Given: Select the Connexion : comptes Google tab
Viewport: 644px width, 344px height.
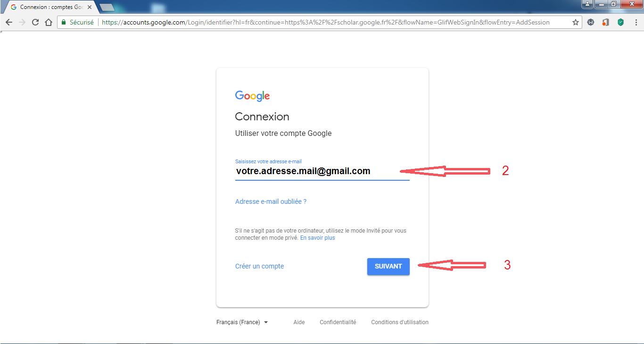Looking at the screenshot, I should click(50, 7).
